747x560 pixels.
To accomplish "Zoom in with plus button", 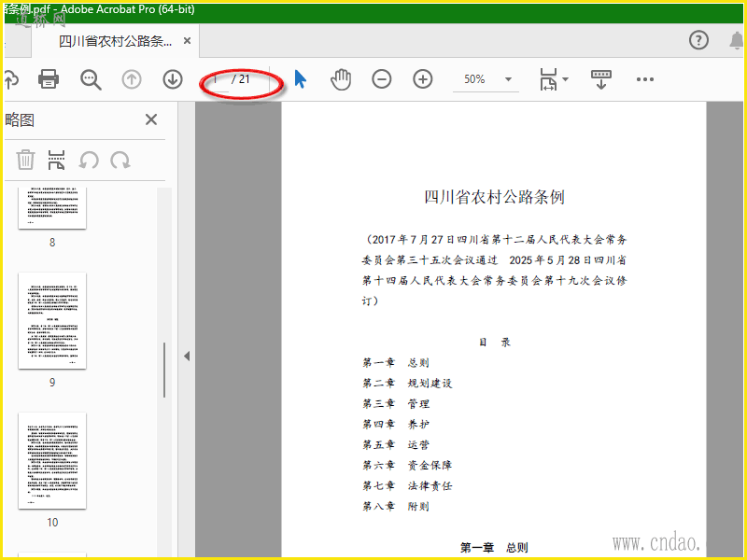I will pyautogui.click(x=423, y=79).
